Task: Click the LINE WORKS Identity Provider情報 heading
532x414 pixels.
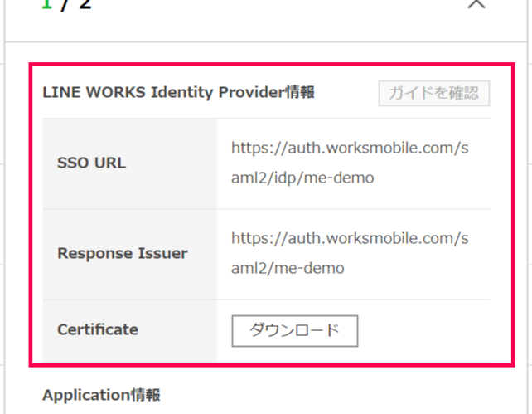Action: [178, 92]
